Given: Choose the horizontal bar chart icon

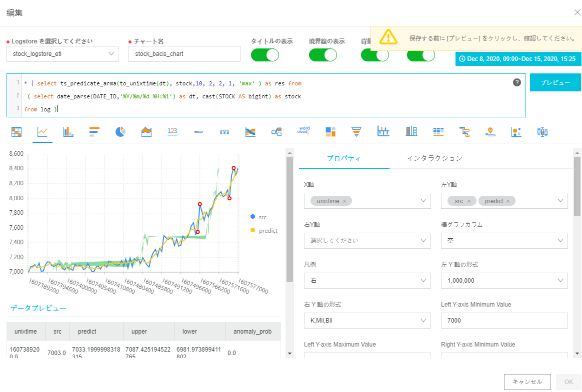Looking at the screenshot, I should (x=94, y=132).
